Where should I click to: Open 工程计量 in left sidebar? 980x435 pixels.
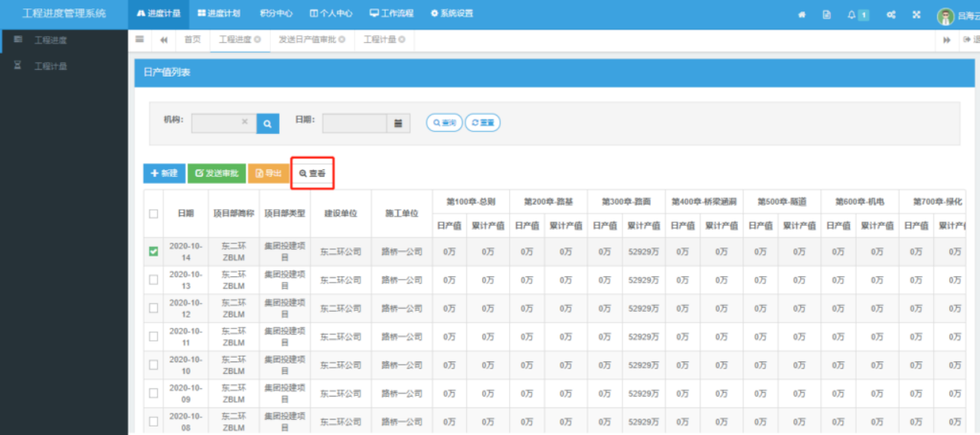[51, 67]
